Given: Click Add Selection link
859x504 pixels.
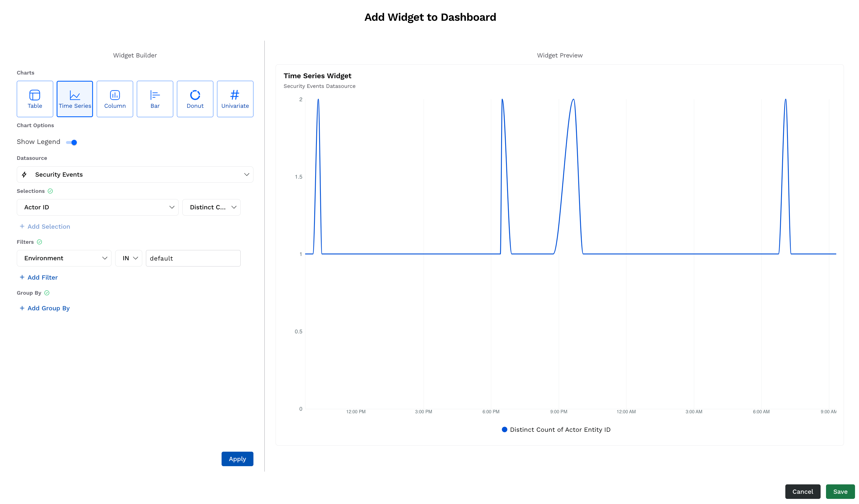Looking at the screenshot, I should [x=45, y=227].
